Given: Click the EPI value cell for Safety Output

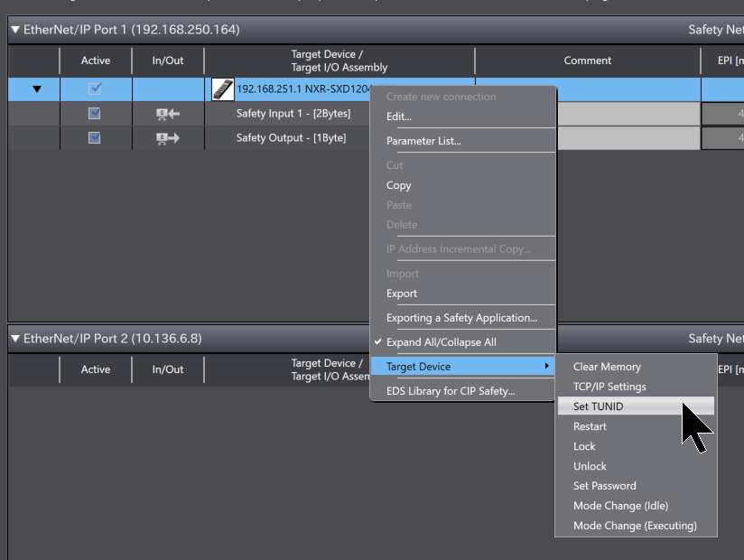Looking at the screenshot, I should (x=722, y=138).
